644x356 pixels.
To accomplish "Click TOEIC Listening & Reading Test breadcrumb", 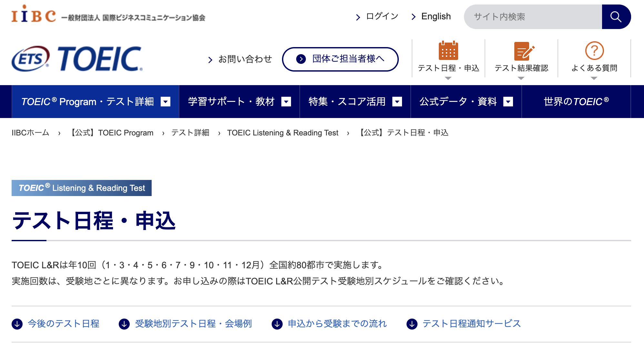I will [x=283, y=133].
